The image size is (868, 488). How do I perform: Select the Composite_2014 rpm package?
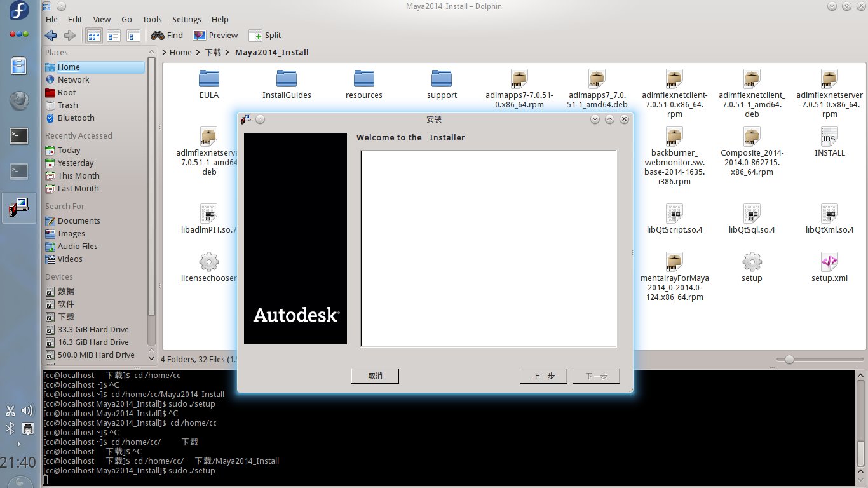pos(752,151)
